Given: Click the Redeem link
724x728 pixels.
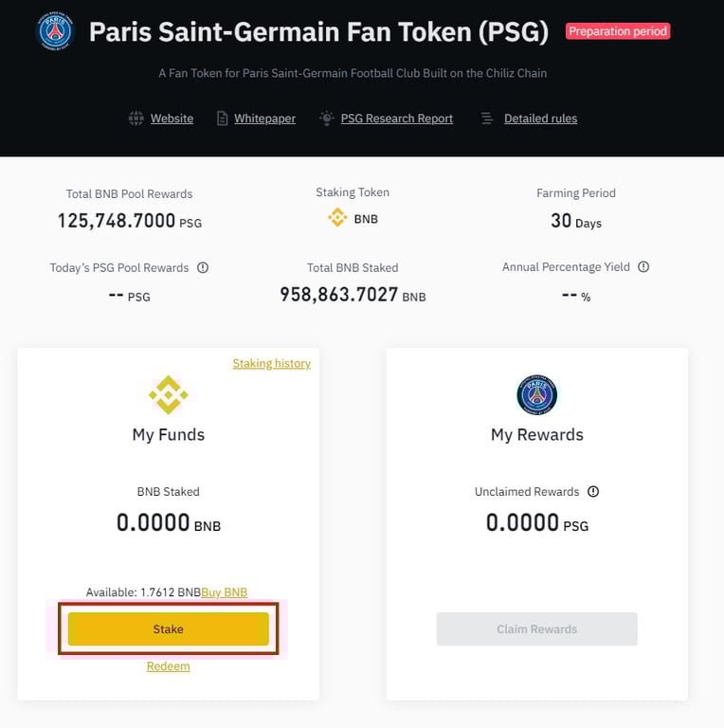Looking at the screenshot, I should pyautogui.click(x=168, y=666).
